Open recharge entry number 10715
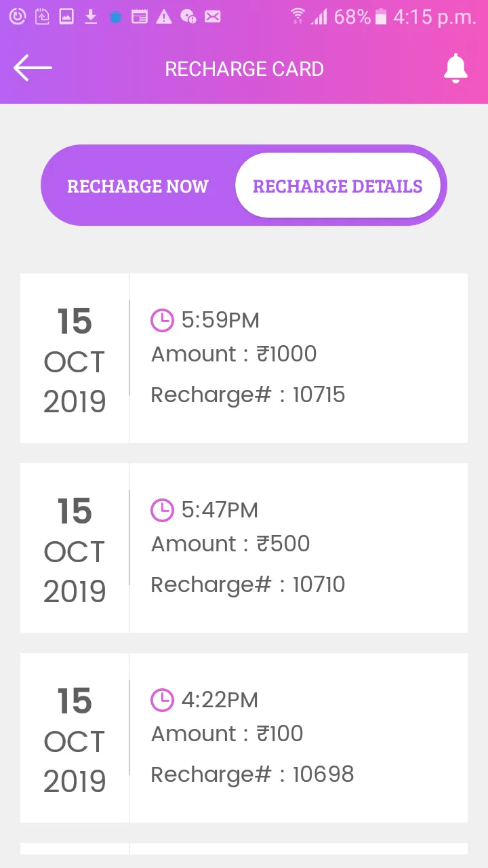This screenshot has height=868, width=488. pyautogui.click(x=244, y=358)
